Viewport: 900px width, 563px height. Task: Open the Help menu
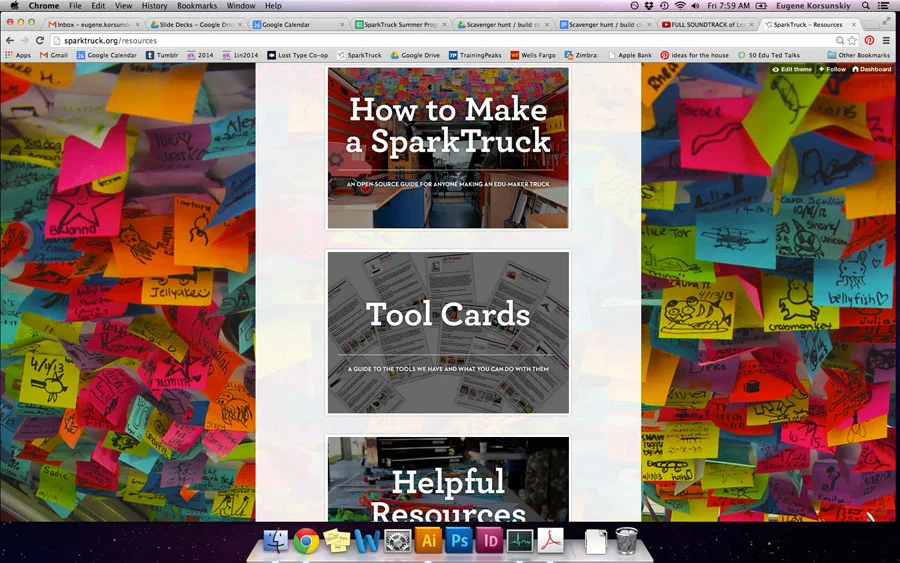(273, 6)
